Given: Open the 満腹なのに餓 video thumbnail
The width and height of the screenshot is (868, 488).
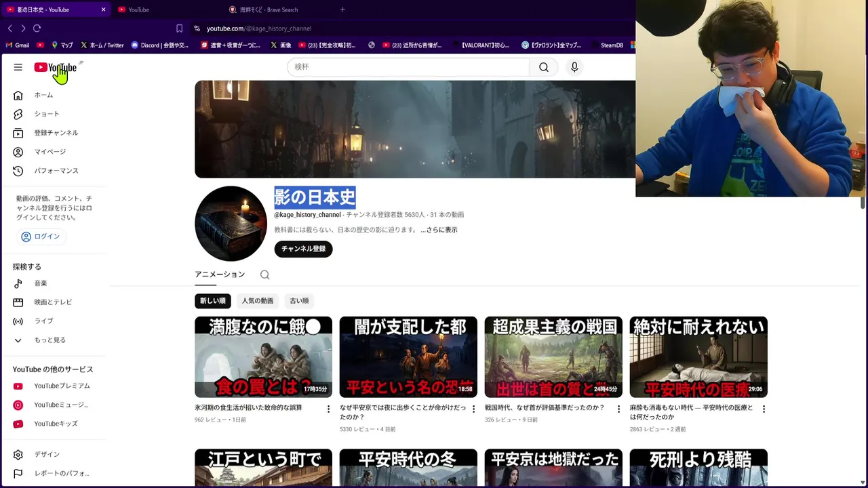Looking at the screenshot, I should point(263,357).
